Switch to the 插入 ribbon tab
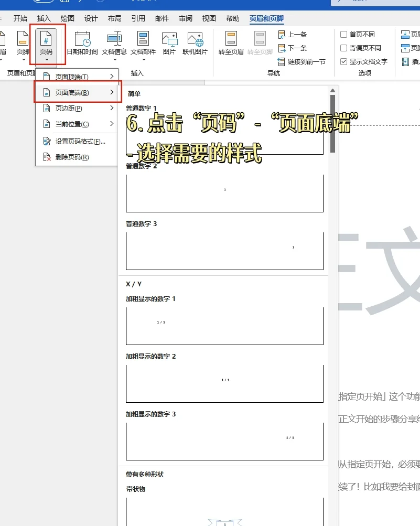 point(44,18)
